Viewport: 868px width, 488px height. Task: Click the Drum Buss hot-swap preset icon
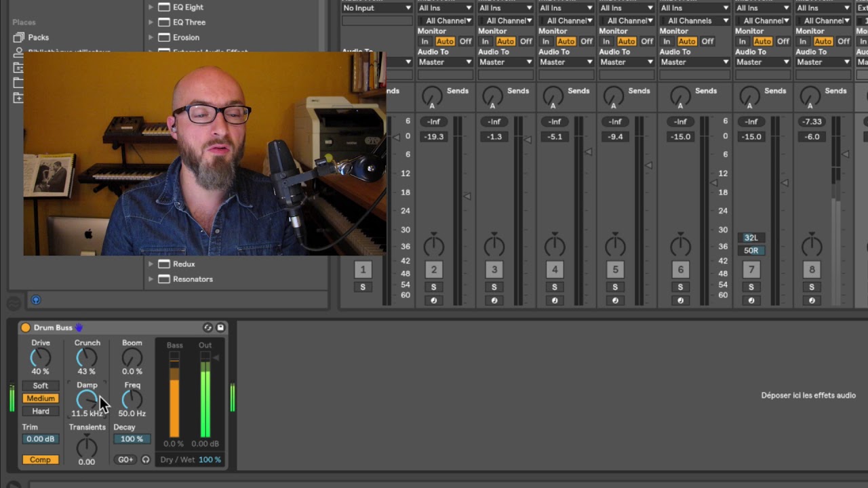[x=208, y=327]
